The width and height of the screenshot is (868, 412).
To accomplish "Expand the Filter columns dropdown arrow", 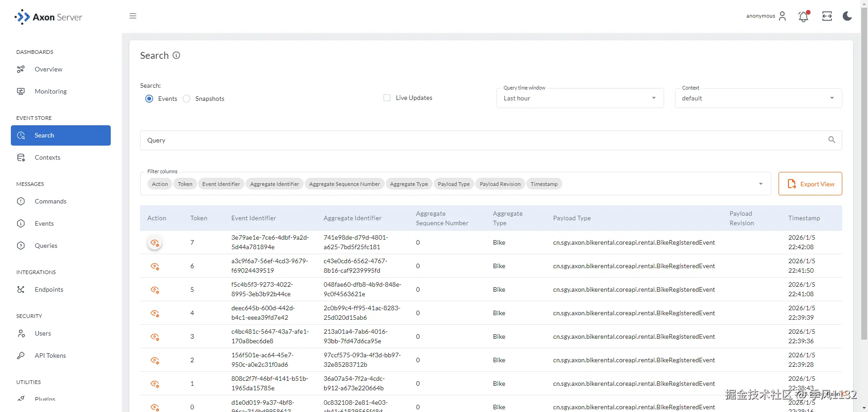I will point(761,184).
